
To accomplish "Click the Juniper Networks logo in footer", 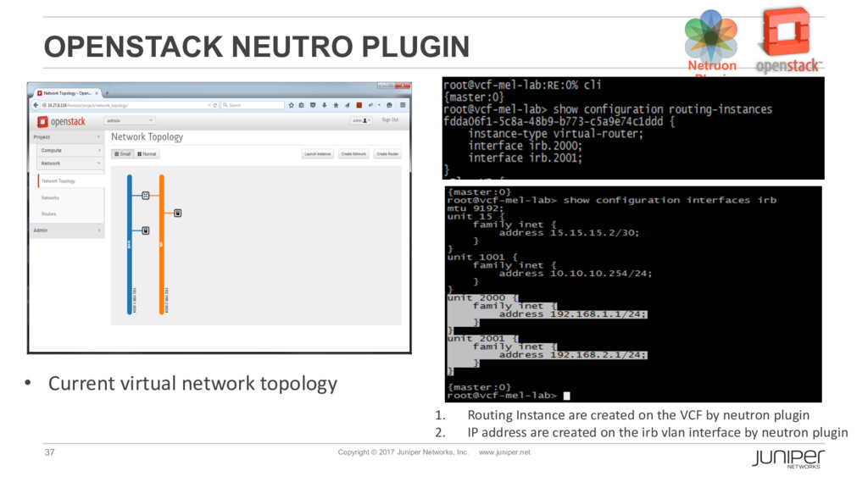I will 788,458.
